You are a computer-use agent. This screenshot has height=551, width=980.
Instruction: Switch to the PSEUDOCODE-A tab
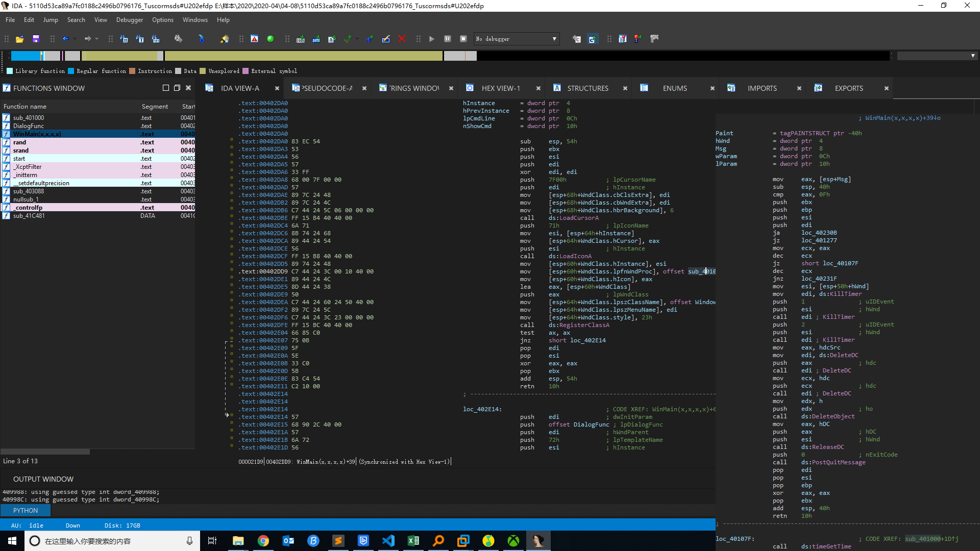(x=327, y=88)
